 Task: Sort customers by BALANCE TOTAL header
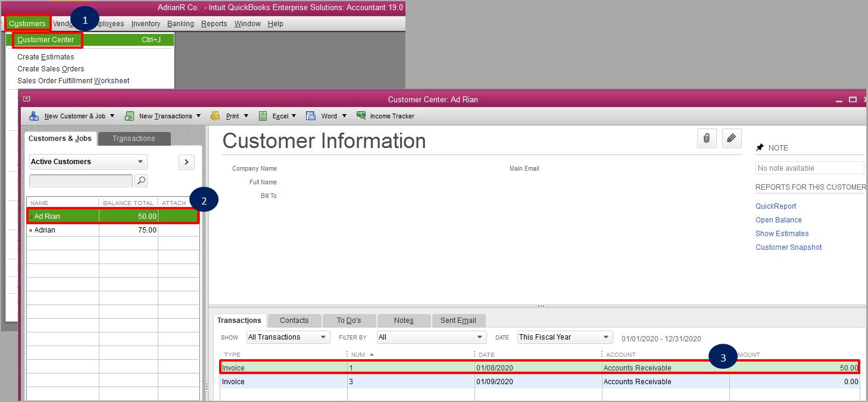click(x=129, y=203)
